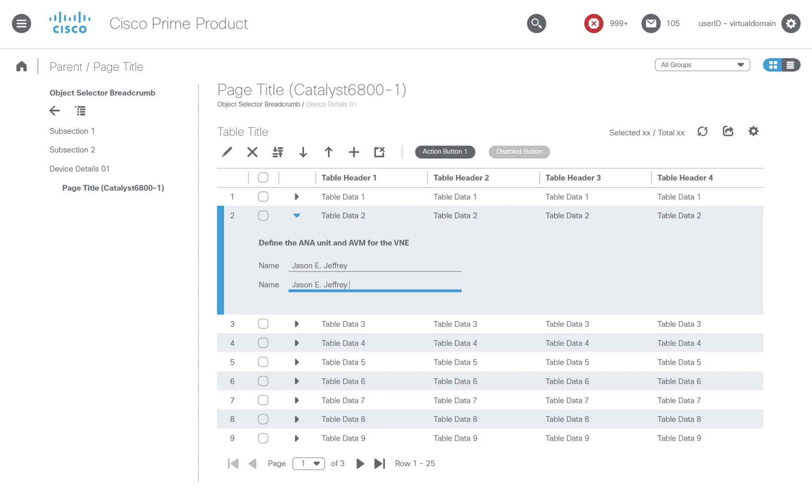Click the move up arrow icon
The image size is (812, 504).
(x=328, y=152)
